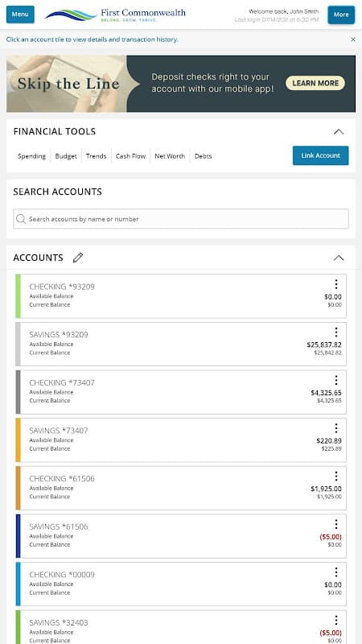Open options menu for SAVINGS *61506
Image resolution: width=362 pixels, height=644 pixels.
point(336,525)
